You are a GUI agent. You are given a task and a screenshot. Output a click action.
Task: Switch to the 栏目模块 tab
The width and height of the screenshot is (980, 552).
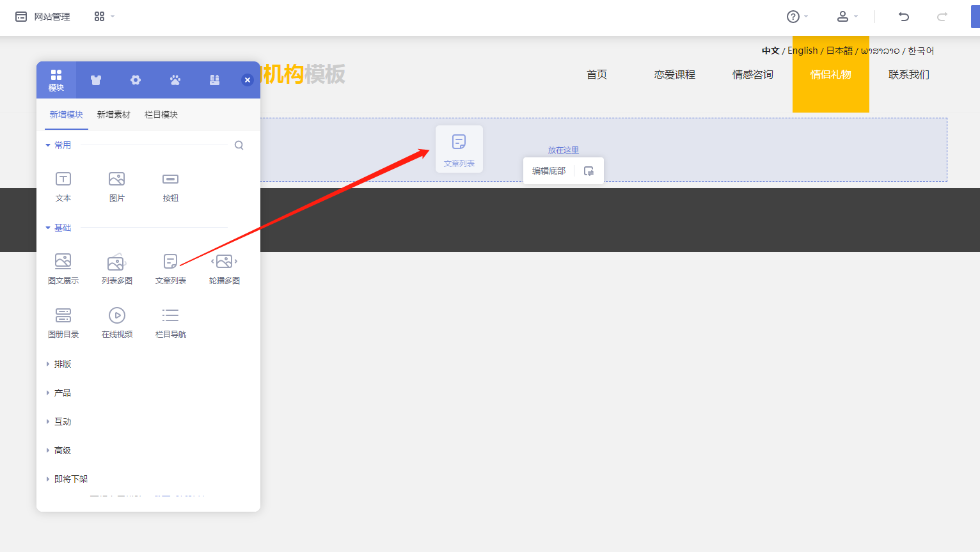[x=161, y=114]
